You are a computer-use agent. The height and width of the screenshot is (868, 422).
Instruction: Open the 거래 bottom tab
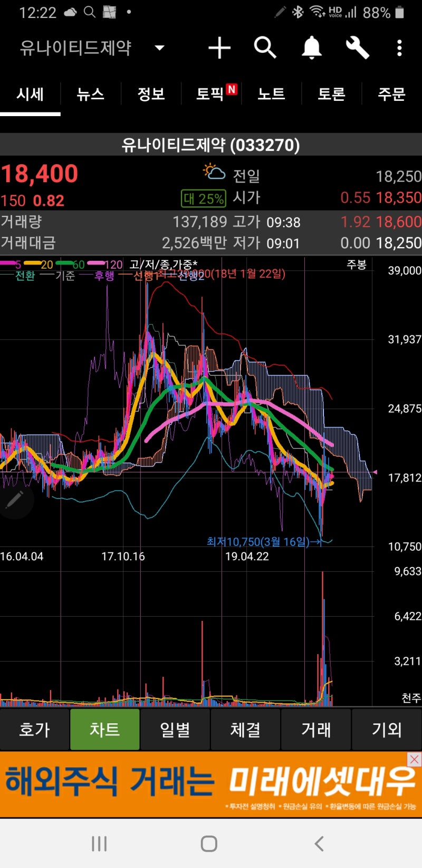pos(316,729)
